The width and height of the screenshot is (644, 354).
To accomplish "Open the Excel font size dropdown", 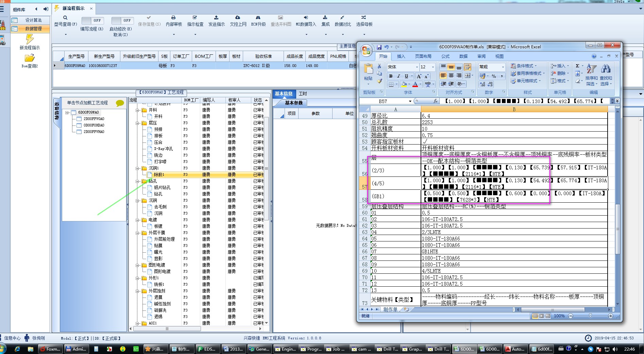I will (x=433, y=67).
